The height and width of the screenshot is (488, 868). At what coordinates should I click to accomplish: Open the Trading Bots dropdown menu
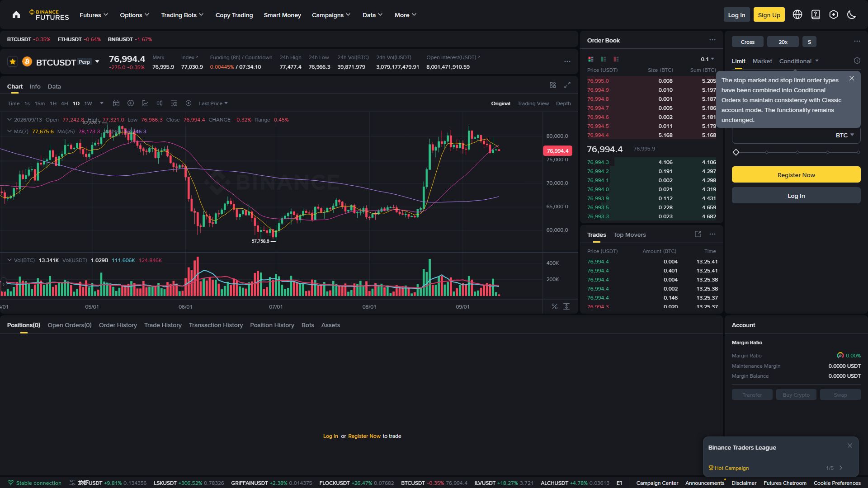(x=182, y=15)
